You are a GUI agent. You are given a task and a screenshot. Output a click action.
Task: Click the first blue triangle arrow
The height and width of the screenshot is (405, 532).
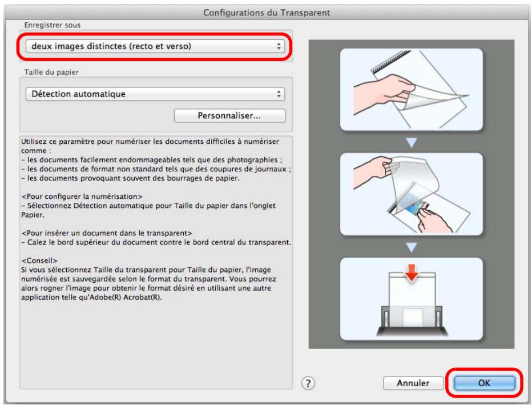point(411,142)
